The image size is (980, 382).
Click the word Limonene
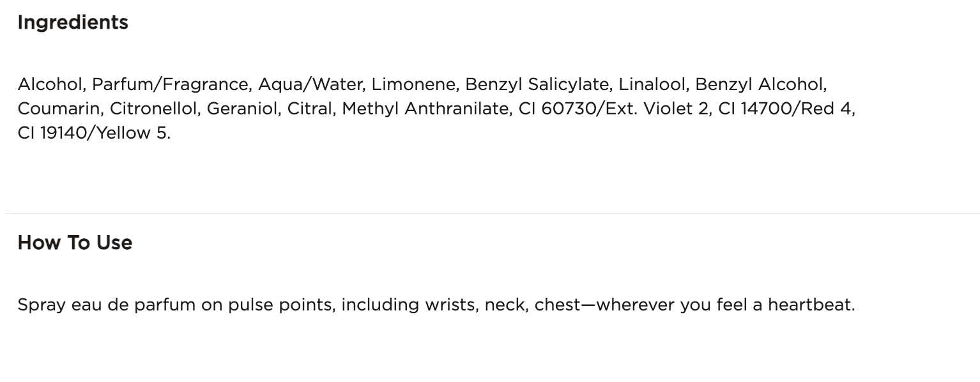(413, 84)
